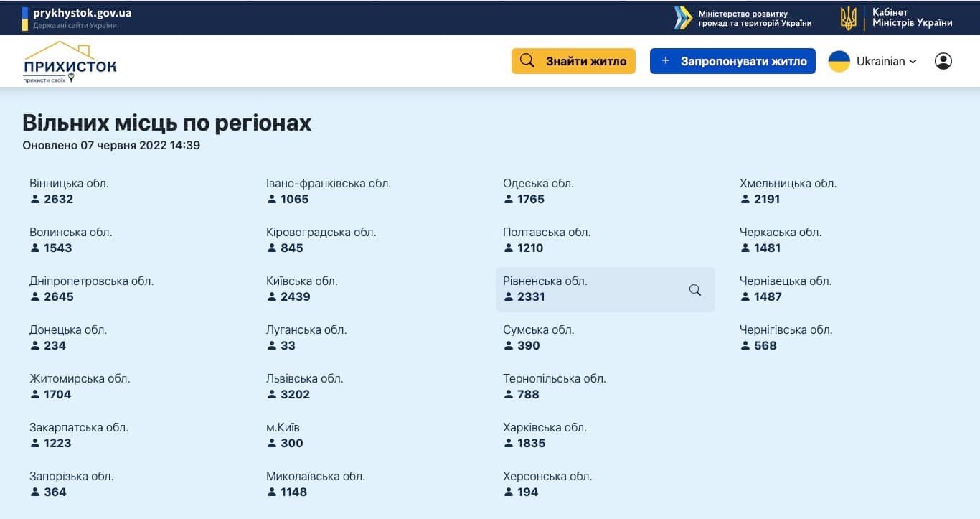The height and width of the screenshot is (519, 980).
Task: Click the Запропонувати житло button
Action: 732,61
